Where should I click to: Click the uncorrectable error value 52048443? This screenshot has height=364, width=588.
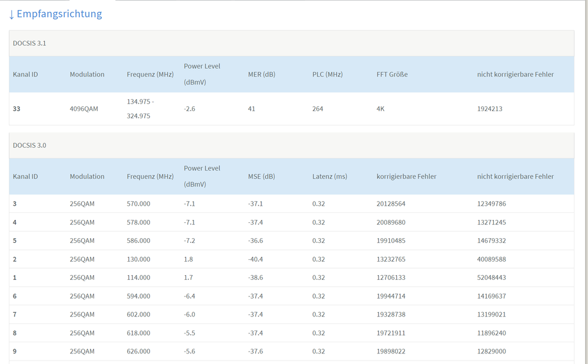click(x=491, y=278)
